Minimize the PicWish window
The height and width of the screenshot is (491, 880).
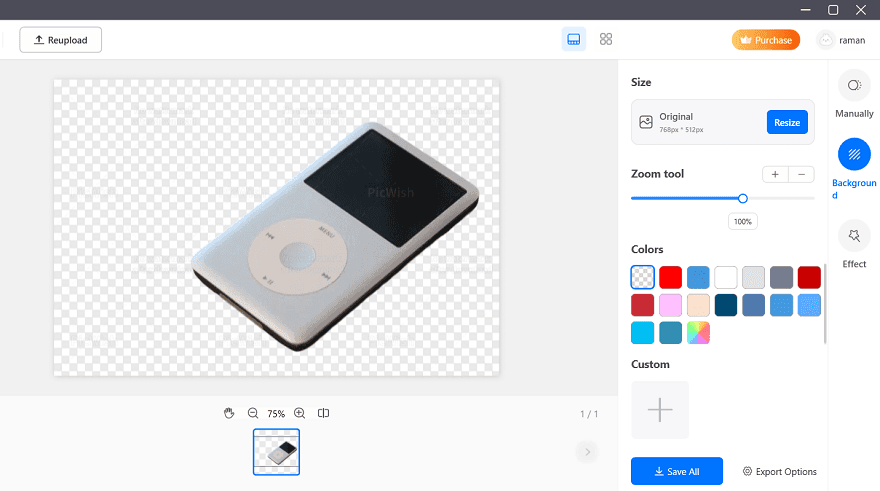[x=805, y=10]
